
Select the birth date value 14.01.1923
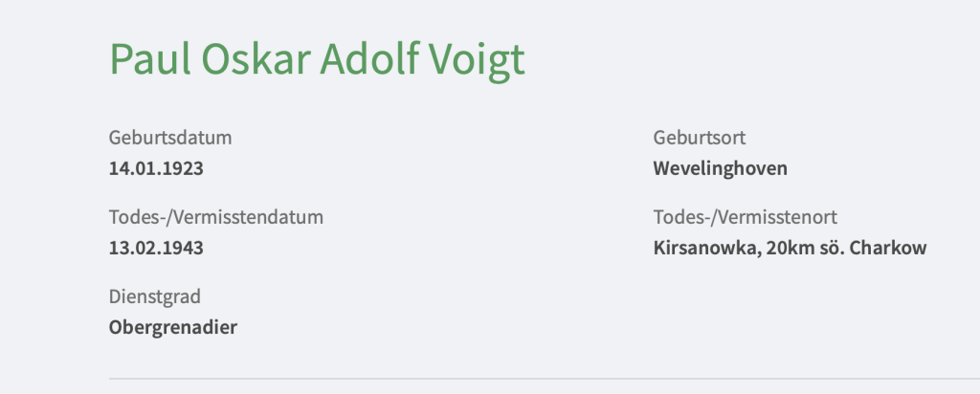156,169
